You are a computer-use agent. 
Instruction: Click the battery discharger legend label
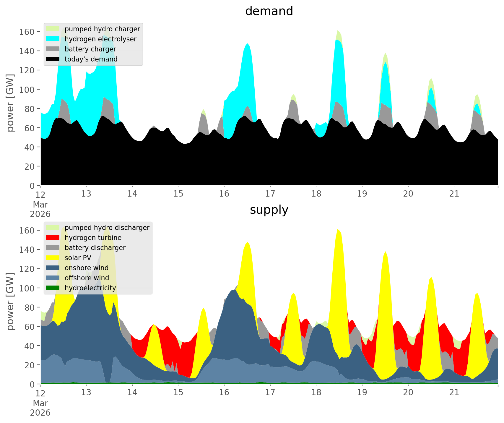tap(95, 248)
